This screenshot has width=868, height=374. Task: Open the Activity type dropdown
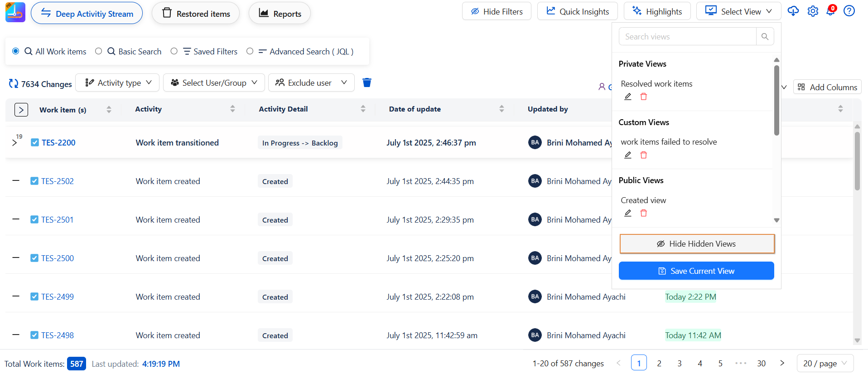(117, 83)
